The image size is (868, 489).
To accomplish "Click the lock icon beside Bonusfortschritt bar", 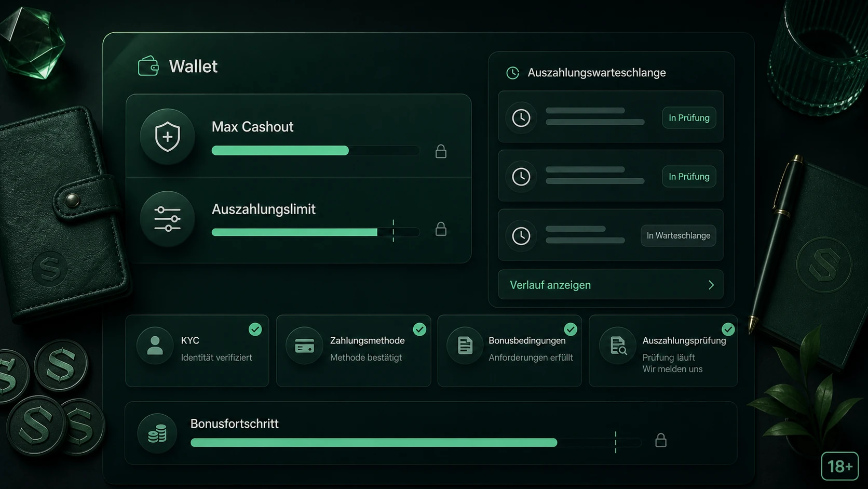I will coord(661,440).
